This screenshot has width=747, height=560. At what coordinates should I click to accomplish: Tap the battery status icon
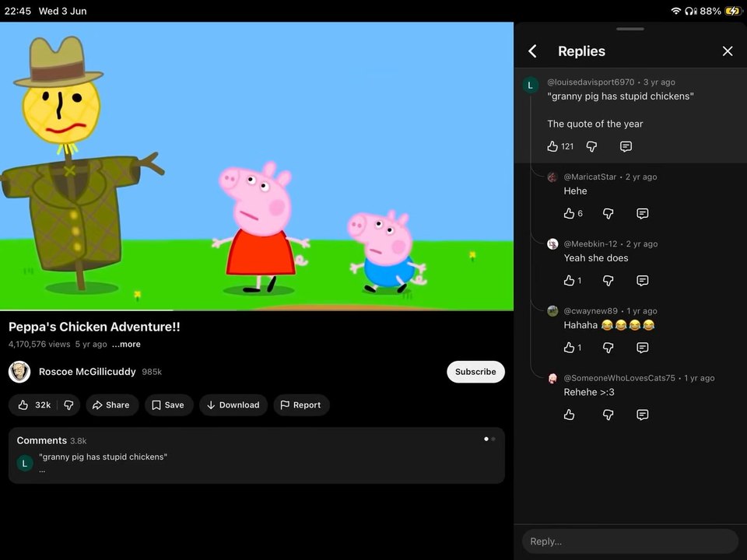[733, 10]
